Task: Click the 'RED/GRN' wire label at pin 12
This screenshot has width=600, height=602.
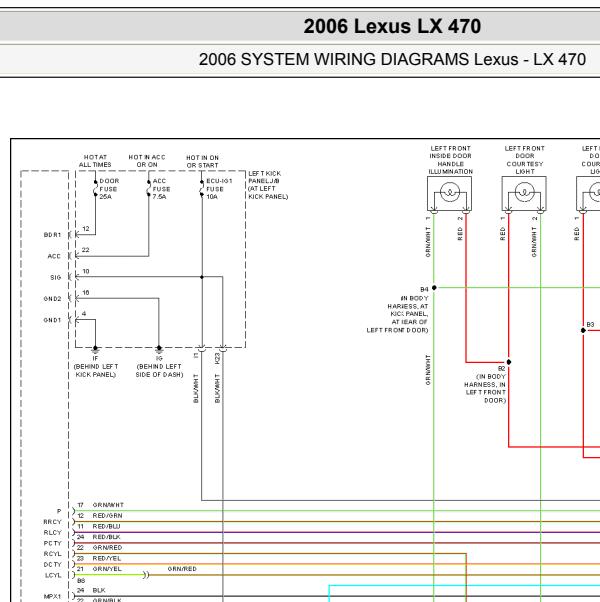Action: 107,516
